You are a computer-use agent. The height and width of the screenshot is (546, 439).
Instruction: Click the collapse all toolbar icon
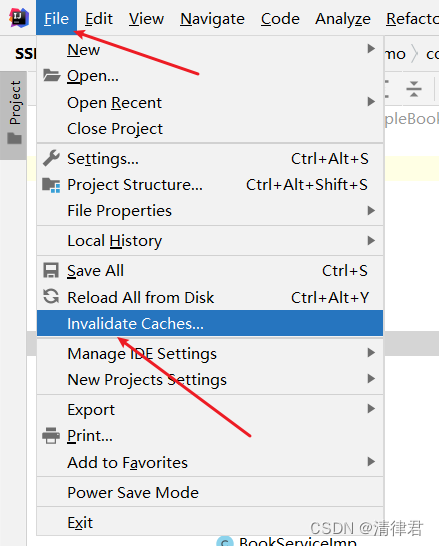pos(414,89)
